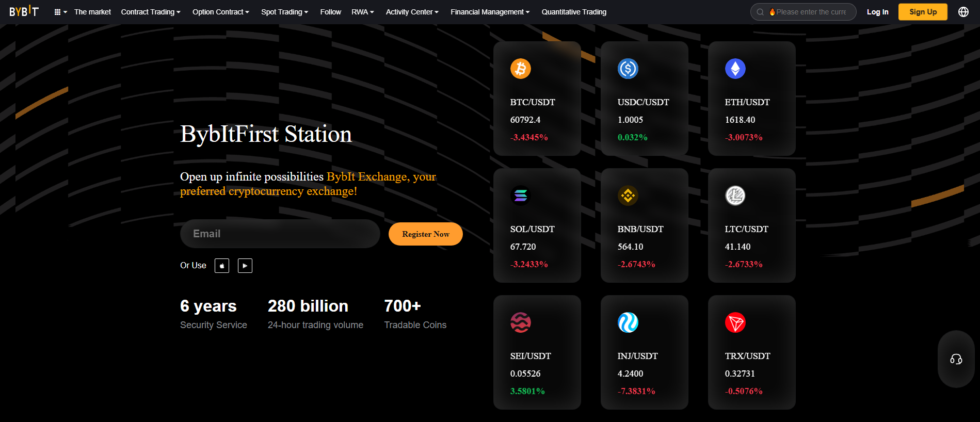
Task: Click the TRON coin icon
Action: pyautogui.click(x=735, y=322)
